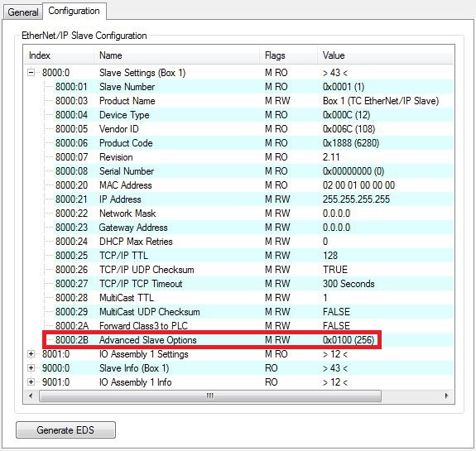Image resolution: width=476 pixels, height=451 pixels.
Task: Click the value 0x0100 (256)
Action: (349, 340)
